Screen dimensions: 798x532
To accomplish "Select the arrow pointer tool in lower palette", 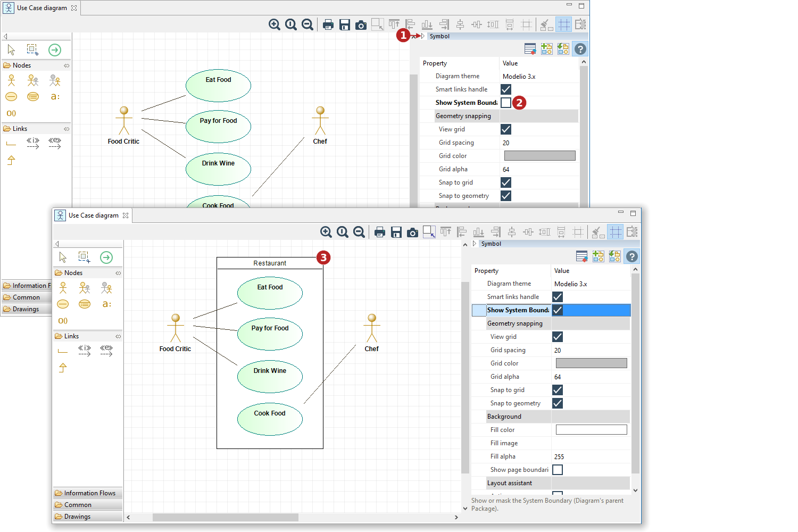I will (63, 257).
